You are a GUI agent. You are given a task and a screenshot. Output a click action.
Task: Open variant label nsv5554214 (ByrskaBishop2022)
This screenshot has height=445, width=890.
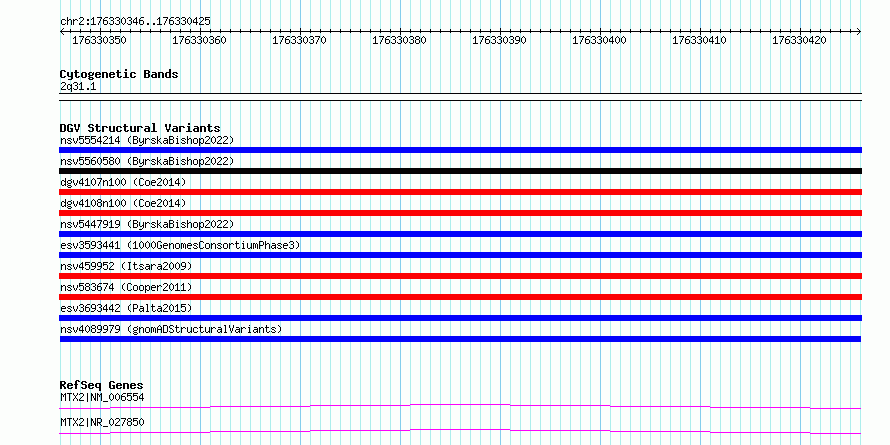[x=146, y=140]
